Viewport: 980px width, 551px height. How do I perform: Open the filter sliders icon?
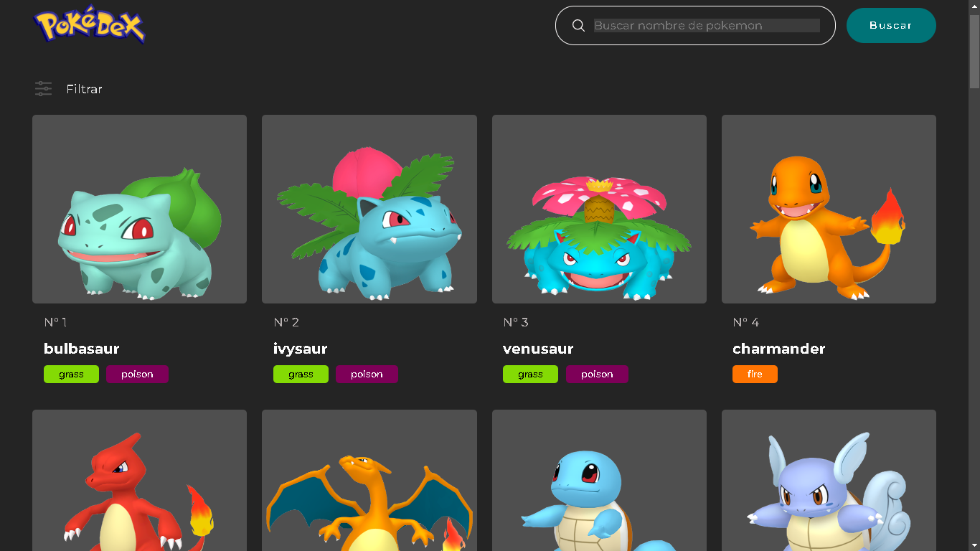pyautogui.click(x=43, y=88)
